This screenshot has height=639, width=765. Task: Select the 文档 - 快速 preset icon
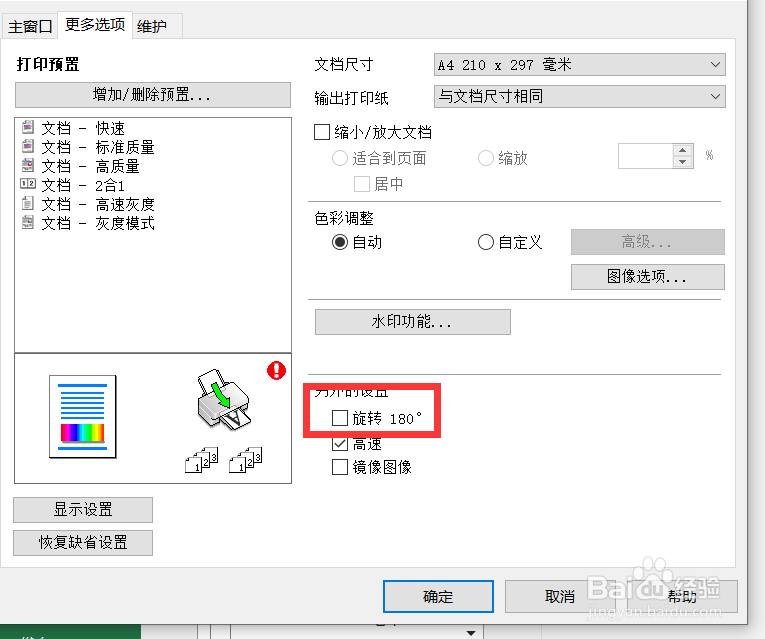tap(28, 127)
